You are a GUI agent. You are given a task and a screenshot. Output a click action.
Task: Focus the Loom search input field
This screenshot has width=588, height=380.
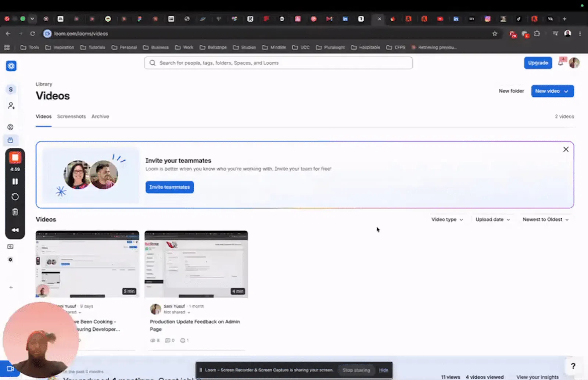point(278,63)
